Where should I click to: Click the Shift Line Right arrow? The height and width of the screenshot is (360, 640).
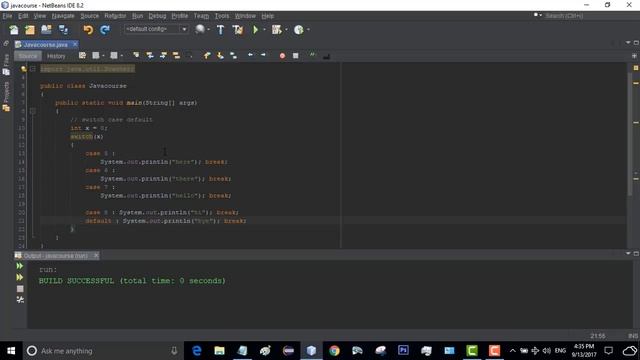[x=263, y=55]
